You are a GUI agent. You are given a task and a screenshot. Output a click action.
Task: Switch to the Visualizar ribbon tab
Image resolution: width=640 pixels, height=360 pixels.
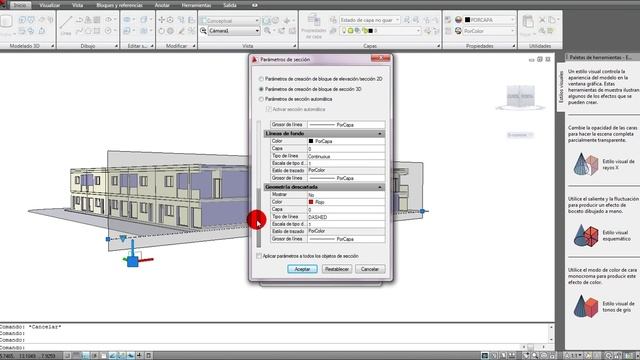point(50,5)
